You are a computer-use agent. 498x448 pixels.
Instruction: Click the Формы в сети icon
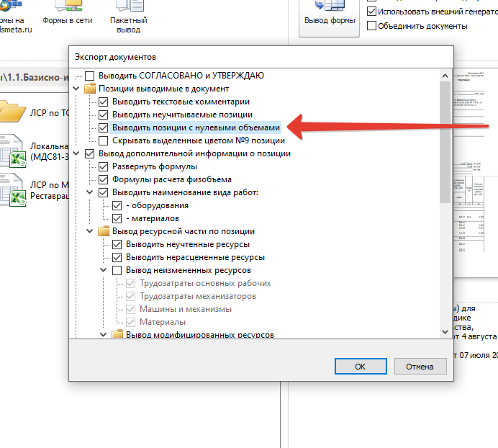click(x=68, y=5)
